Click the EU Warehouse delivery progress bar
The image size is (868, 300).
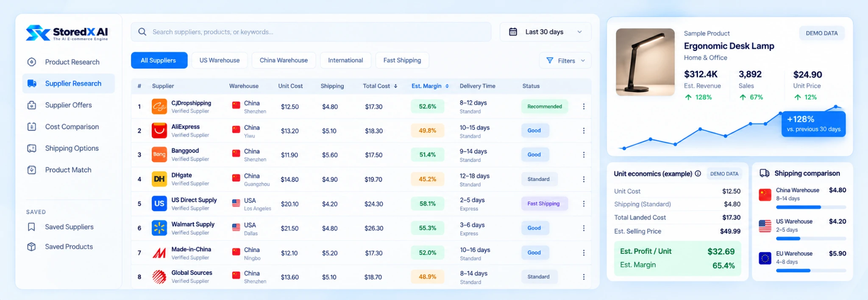tap(811, 270)
